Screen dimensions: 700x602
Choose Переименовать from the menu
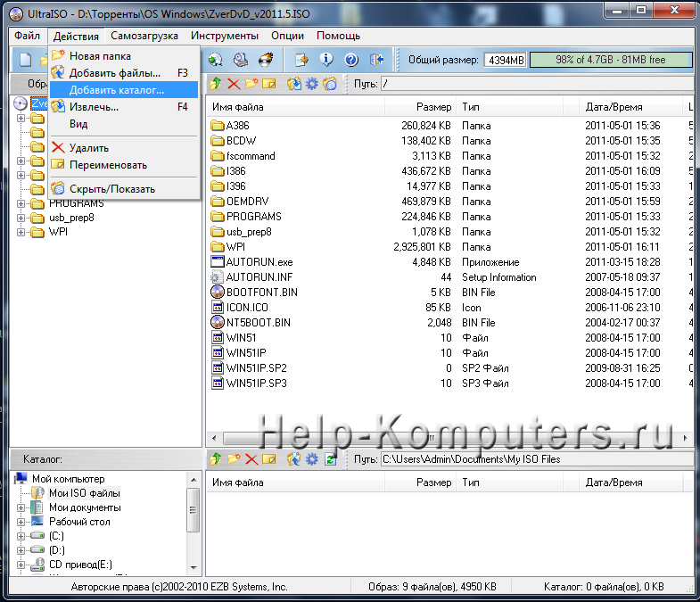coord(124,165)
